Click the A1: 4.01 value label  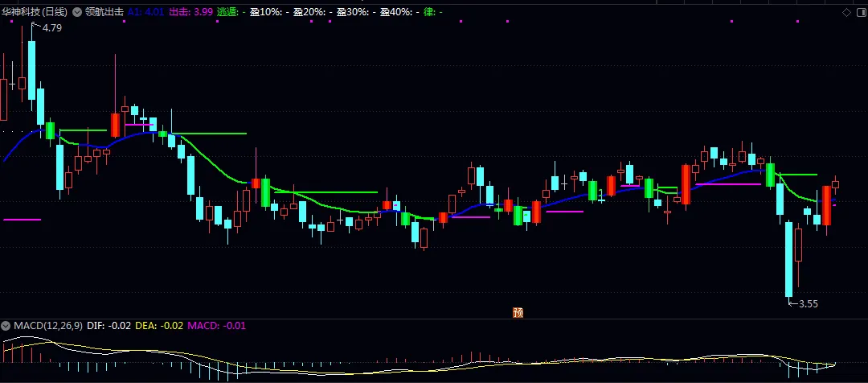[x=145, y=11]
